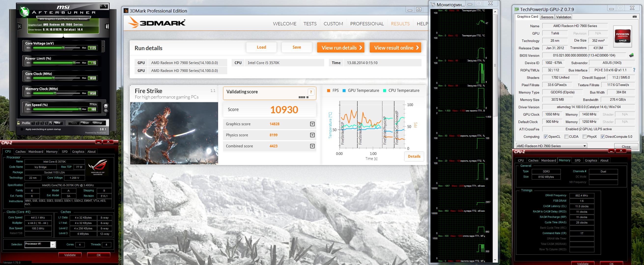Screen dimensions: 644x265
Task: Select Afterburner profile slot 2
Action: pos(38,123)
